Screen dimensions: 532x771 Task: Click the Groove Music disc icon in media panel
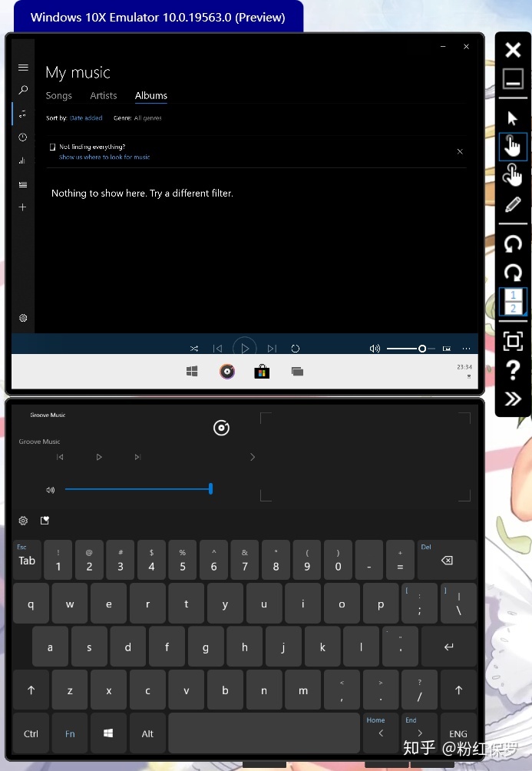[221, 428]
